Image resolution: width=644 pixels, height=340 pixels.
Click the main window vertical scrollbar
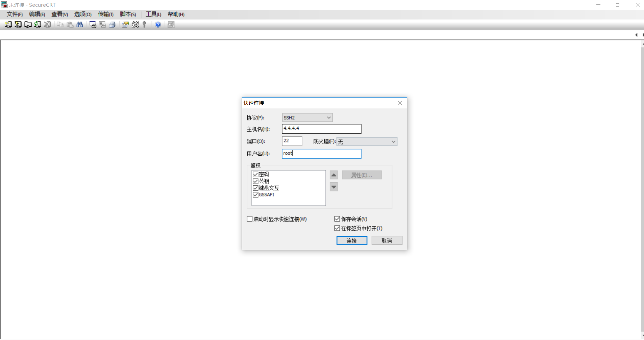[642, 189]
